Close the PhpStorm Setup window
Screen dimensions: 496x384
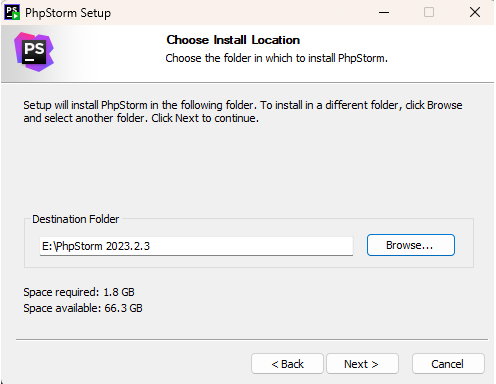[475, 12]
